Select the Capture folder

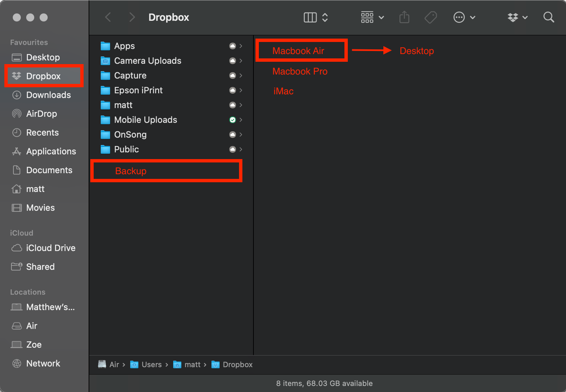pyautogui.click(x=171, y=76)
